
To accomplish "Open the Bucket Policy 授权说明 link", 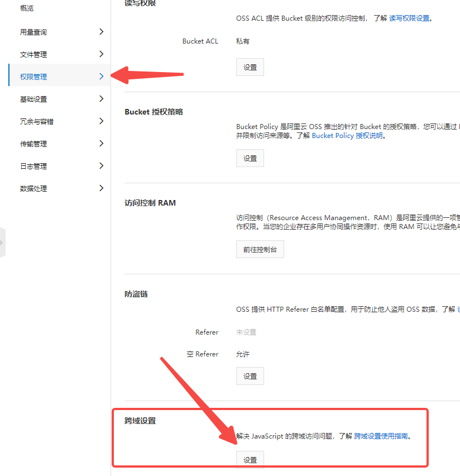I will point(347,136).
